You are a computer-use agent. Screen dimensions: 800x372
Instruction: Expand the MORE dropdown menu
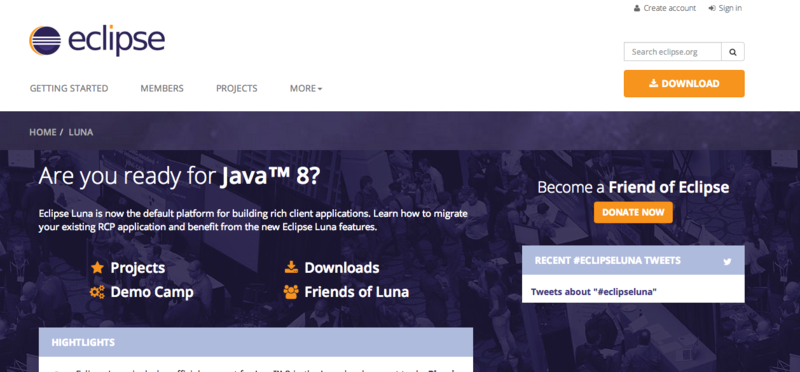point(306,88)
